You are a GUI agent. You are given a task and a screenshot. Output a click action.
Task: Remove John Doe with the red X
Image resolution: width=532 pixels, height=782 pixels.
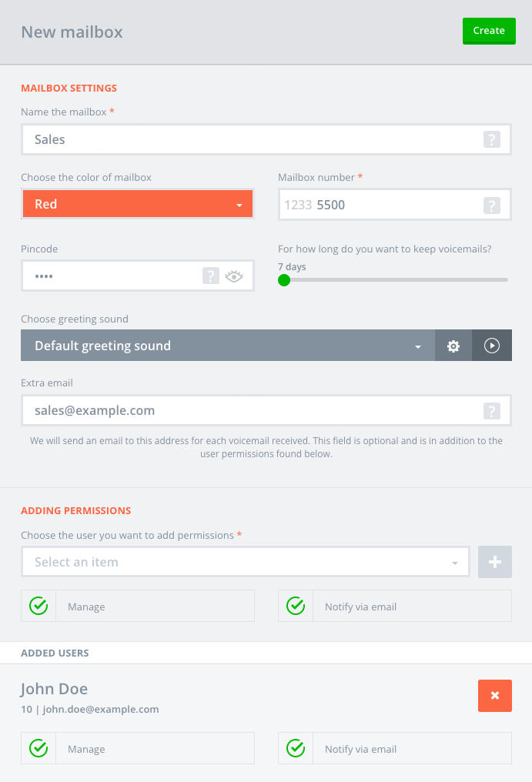495,695
